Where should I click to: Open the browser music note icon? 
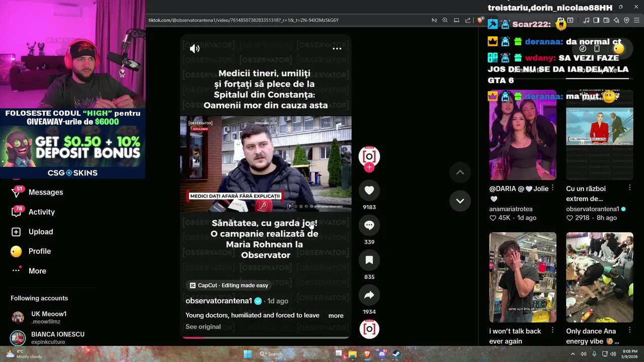[586, 20]
